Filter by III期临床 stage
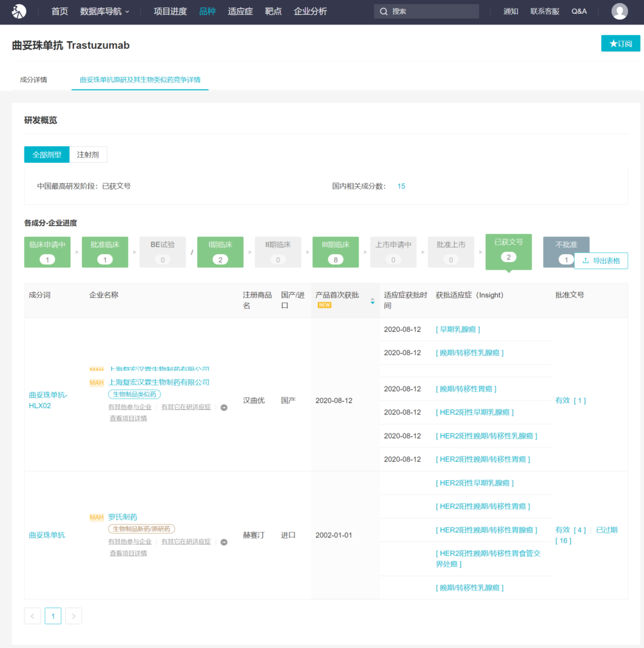This screenshot has width=644, height=648. pyautogui.click(x=336, y=252)
